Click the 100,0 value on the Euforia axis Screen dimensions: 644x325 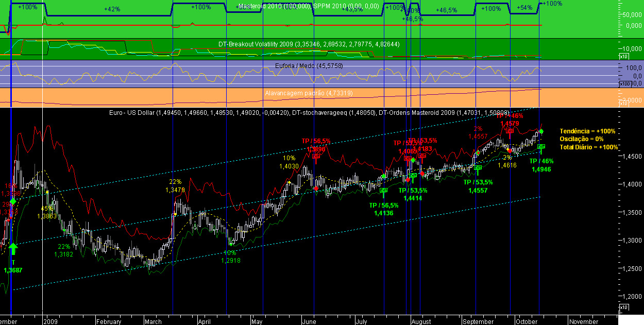coord(634,69)
